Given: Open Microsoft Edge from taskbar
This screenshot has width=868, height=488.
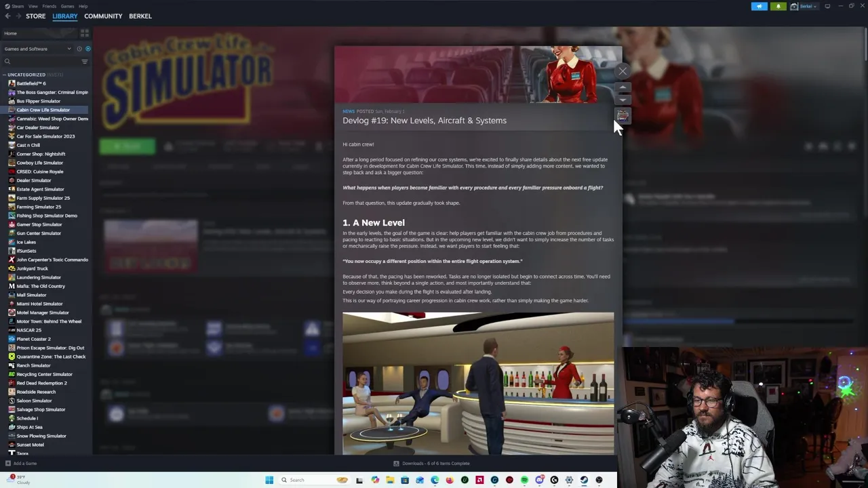Looking at the screenshot, I should (x=435, y=480).
